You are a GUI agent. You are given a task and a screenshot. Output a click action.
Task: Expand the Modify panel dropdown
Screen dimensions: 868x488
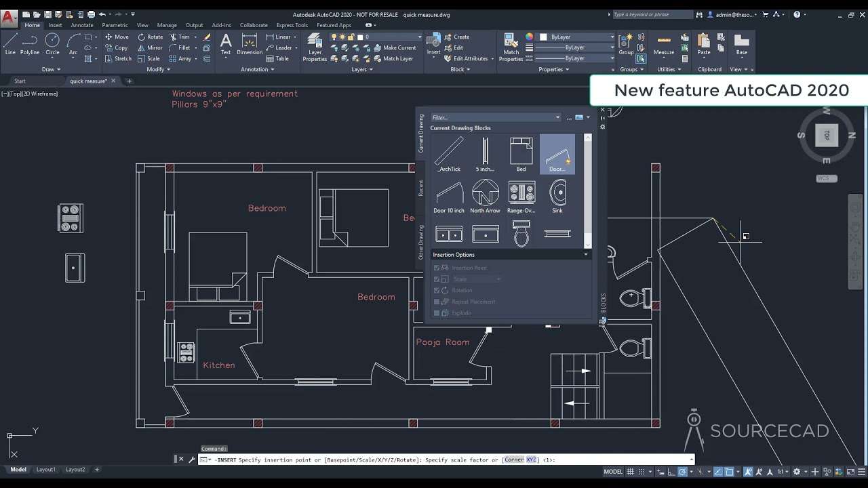[x=159, y=69]
